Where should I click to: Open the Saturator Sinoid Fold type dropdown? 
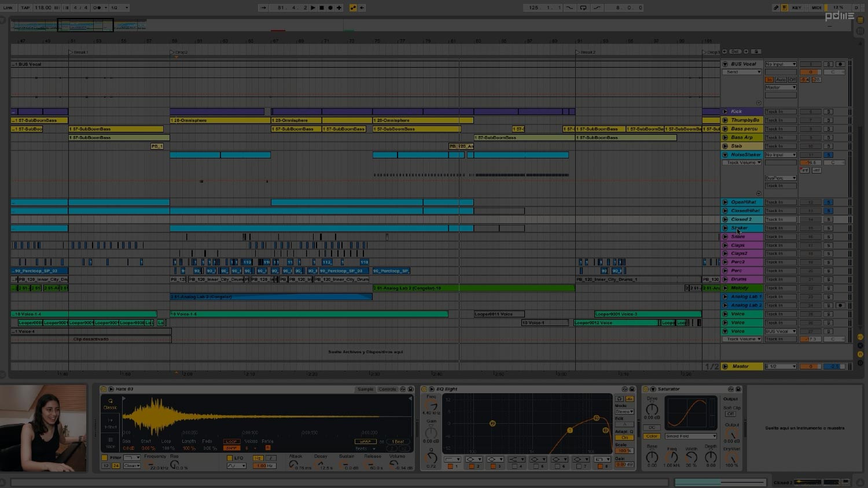(691, 436)
